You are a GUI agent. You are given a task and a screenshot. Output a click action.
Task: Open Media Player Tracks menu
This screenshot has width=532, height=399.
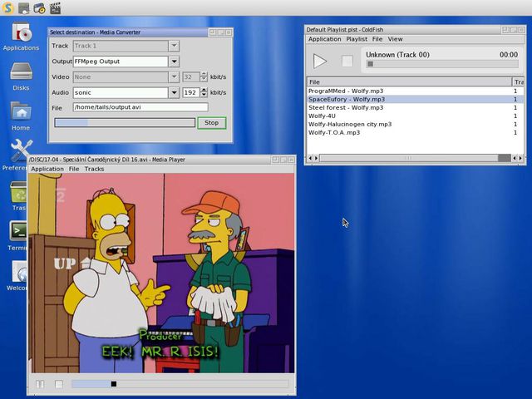pos(94,169)
